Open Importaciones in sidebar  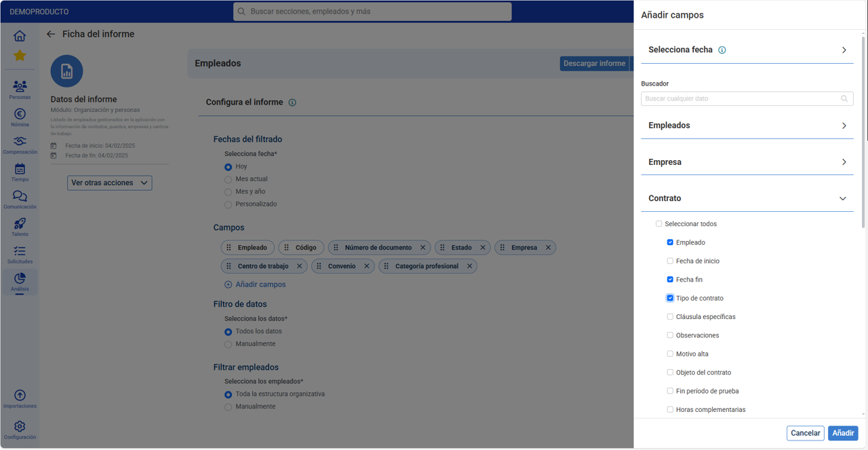(20, 399)
